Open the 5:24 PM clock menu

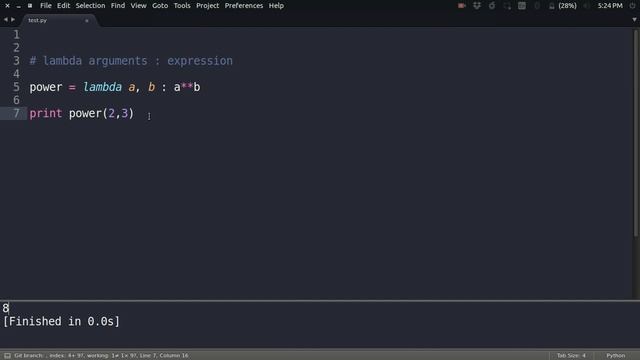click(610, 6)
